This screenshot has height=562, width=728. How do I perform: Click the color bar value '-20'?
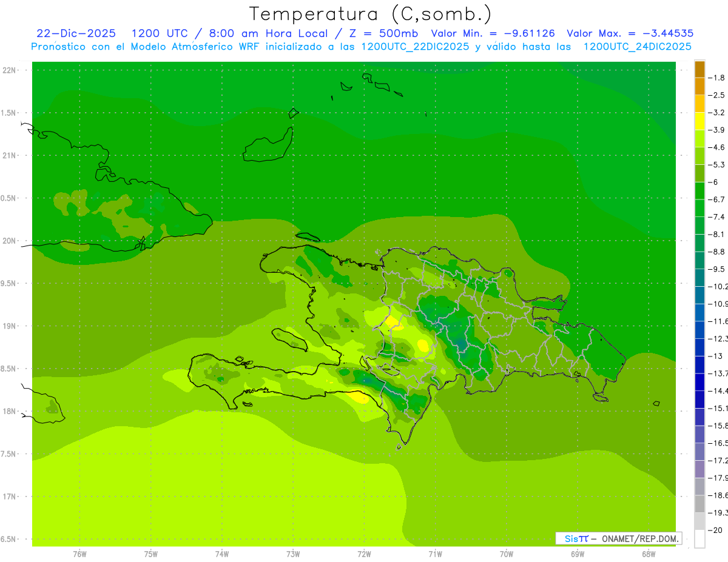coord(716,530)
